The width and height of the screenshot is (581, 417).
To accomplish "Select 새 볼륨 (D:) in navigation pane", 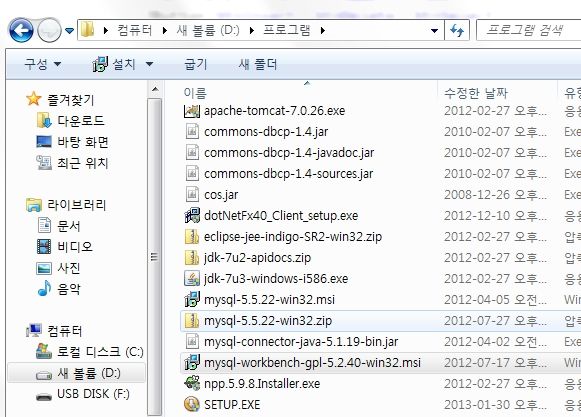I will point(89,373).
